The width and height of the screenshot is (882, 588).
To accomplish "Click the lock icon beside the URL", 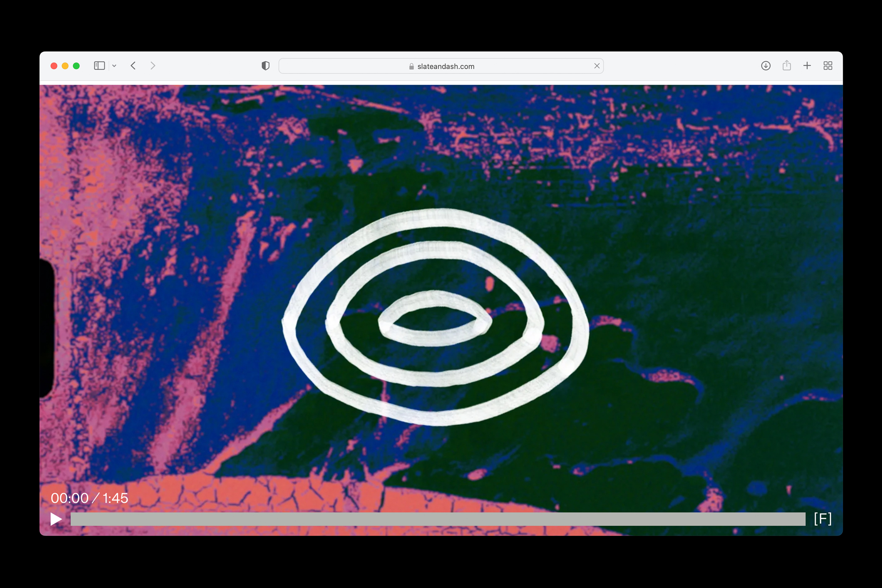I will (411, 66).
